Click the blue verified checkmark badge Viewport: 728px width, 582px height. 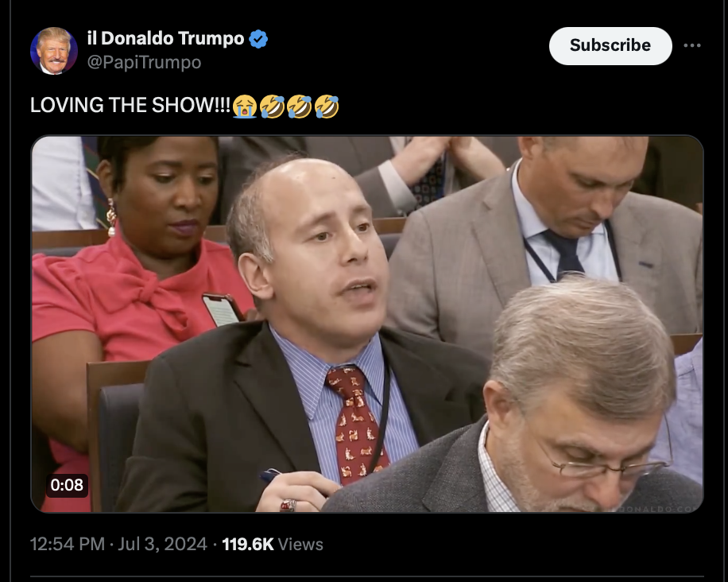258,39
